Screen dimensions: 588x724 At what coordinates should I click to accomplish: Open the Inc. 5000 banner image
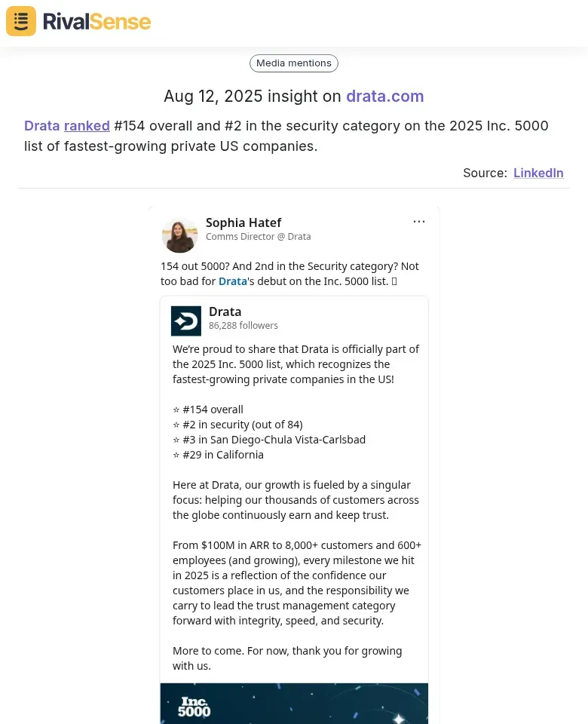pos(294,703)
